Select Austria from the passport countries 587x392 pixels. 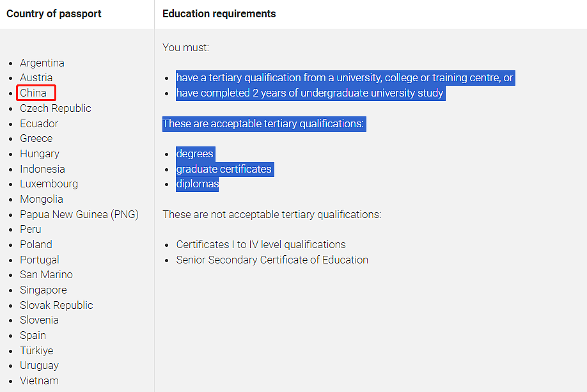pyautogui.click(x=36, y=78)
